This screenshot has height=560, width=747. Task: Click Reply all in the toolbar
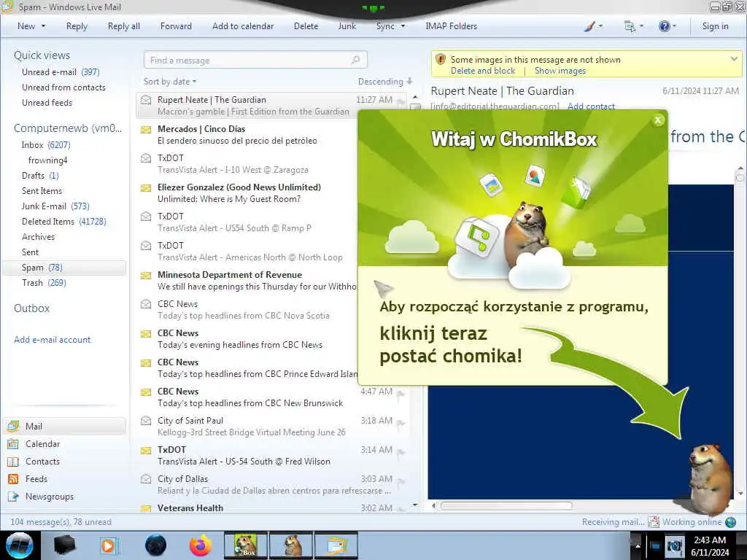click(x=124, y=26)
